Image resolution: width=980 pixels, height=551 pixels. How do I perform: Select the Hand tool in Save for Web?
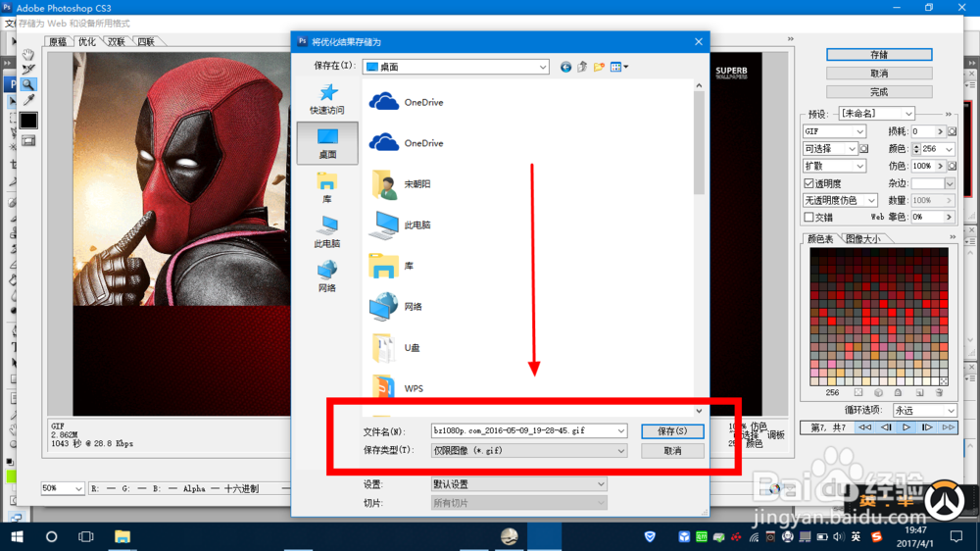(x=28, y=54)
